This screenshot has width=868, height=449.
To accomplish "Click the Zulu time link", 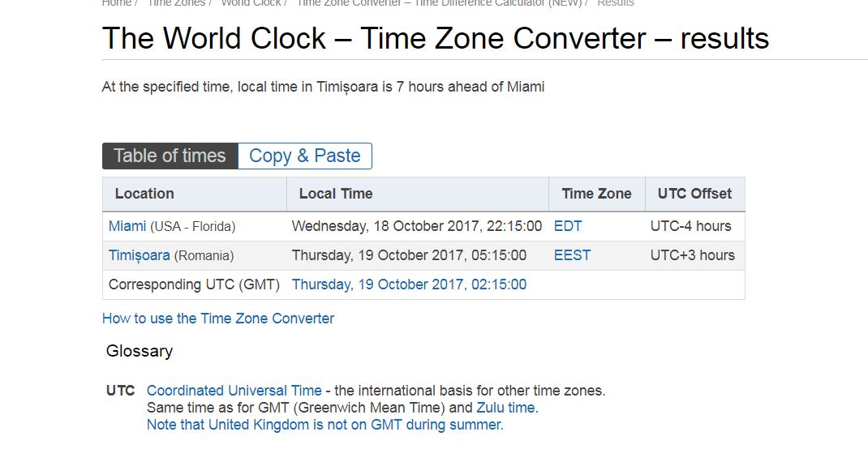I will tap(505, 408).
